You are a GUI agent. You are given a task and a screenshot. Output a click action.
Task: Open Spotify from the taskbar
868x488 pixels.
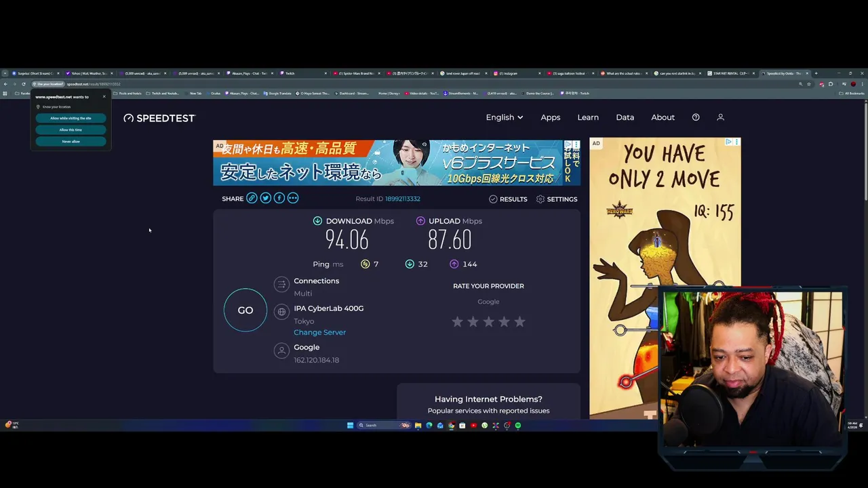[518, 425]
